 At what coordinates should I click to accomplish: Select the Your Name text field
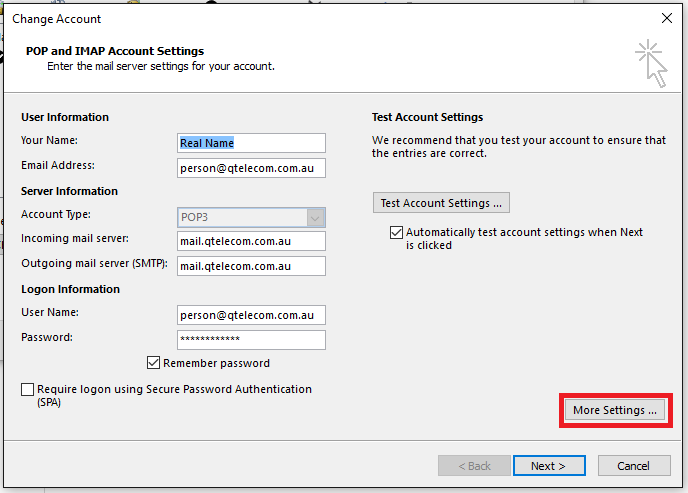pyautogui.click(x=251, y=143)
